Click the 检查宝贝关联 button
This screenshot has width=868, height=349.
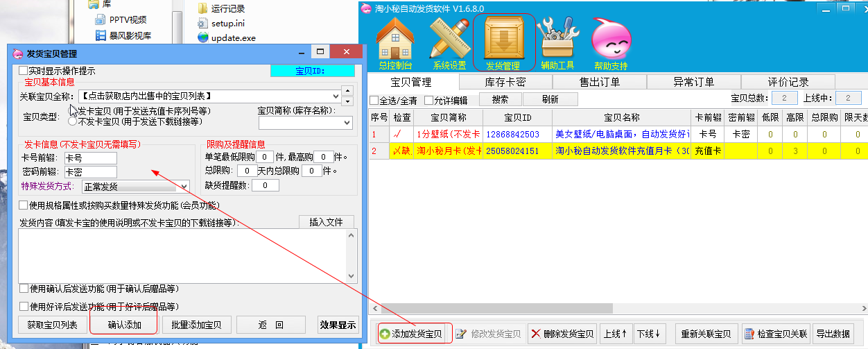(775, 334)
